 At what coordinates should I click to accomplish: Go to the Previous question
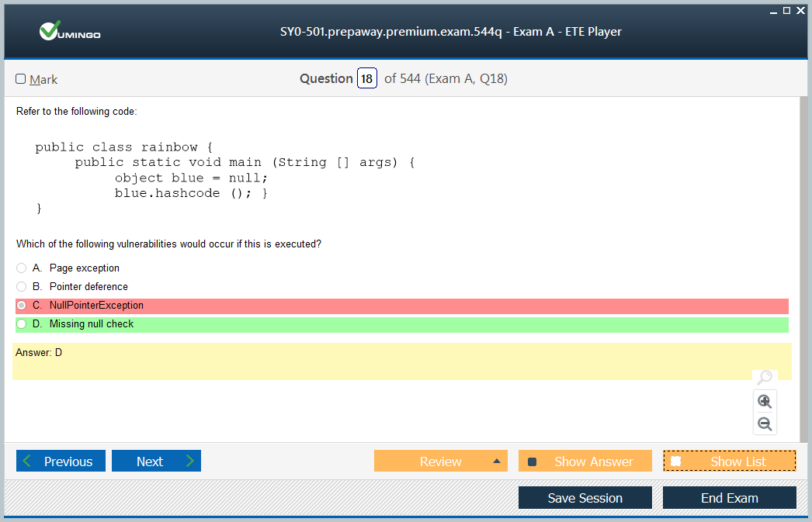(61, 461)
